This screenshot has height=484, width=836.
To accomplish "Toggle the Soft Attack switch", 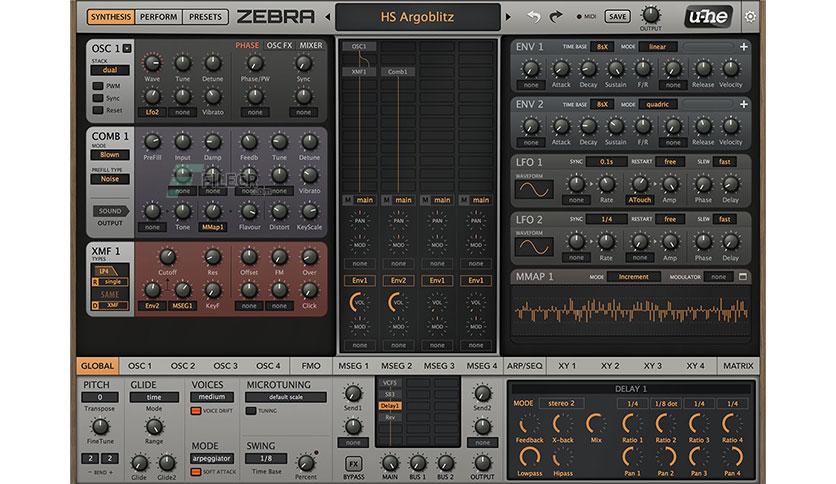I will (x=196, y=472).
